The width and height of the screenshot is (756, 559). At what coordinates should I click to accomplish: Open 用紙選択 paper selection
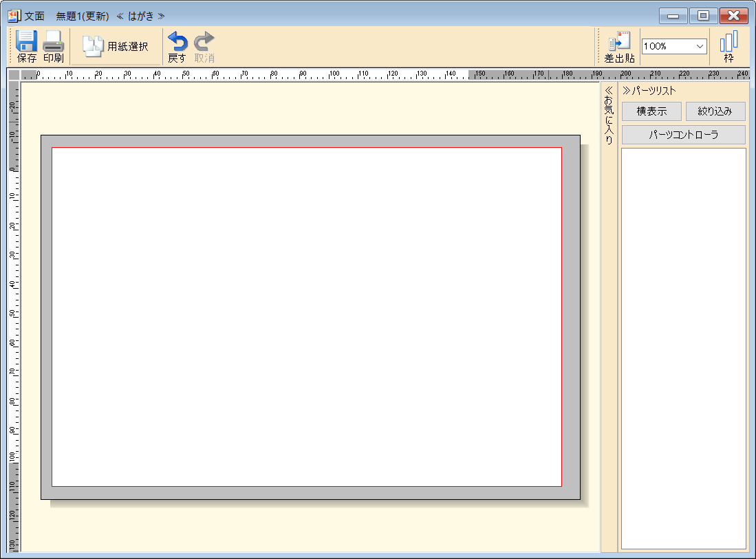116,46
